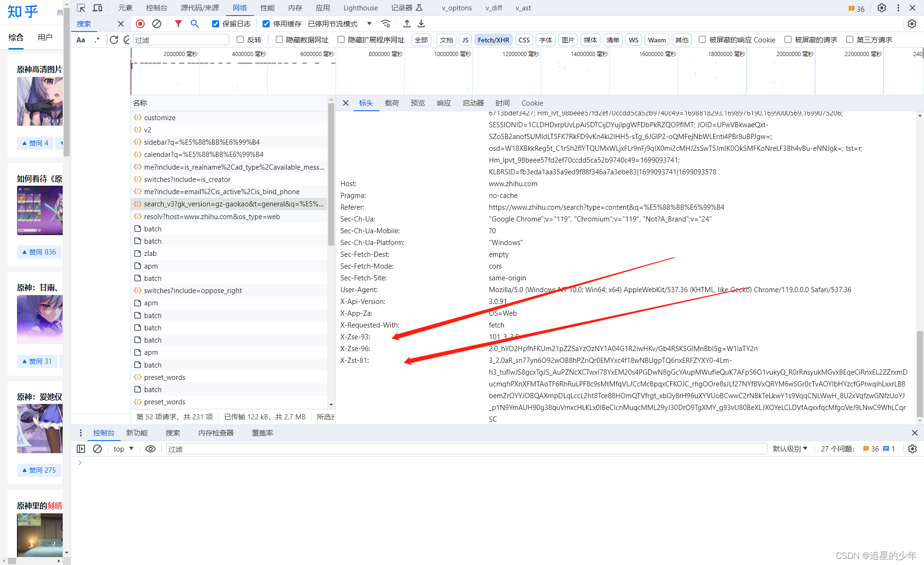Uncheck the 保留日志 checkbox
Image resolution: width=924 pixels, height=565 pixels.
click(x=215, y=24)
